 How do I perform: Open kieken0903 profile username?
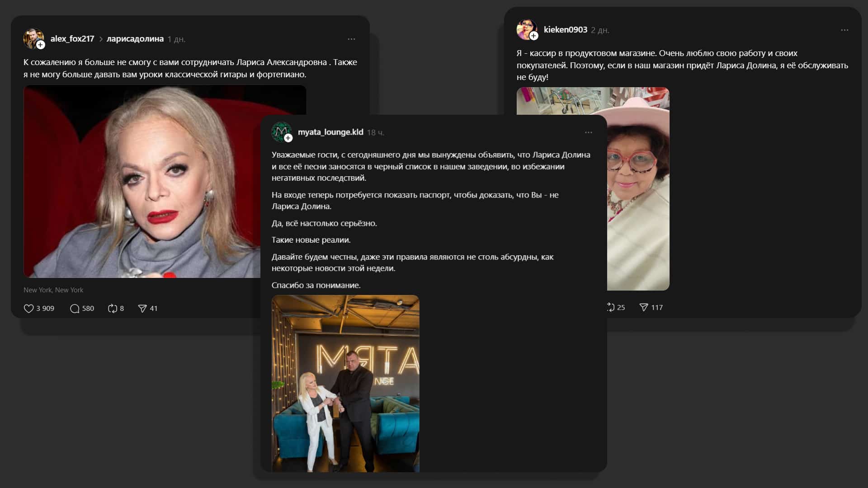(x=565, y=30)
